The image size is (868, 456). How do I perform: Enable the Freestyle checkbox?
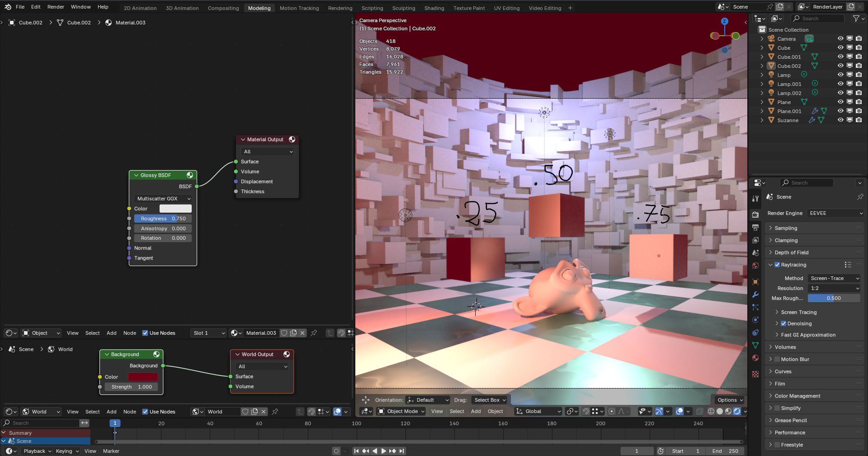[x=777, y=445]
